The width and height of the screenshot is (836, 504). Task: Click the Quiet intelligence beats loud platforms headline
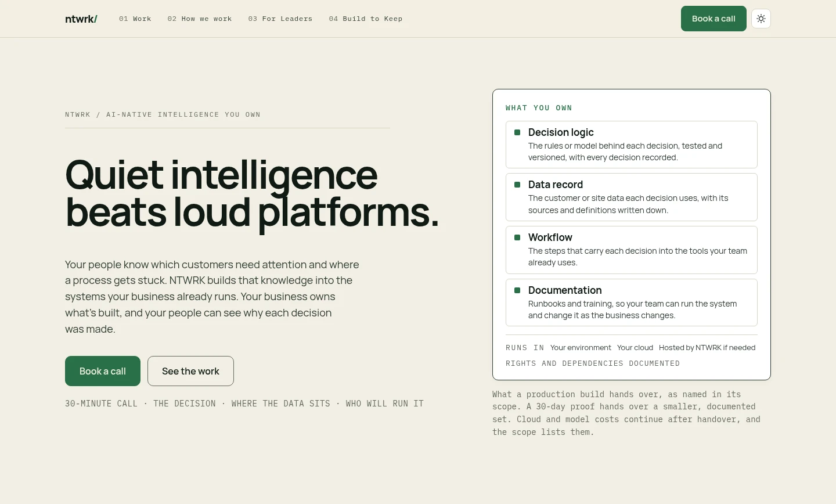click(x=252, y=194)
